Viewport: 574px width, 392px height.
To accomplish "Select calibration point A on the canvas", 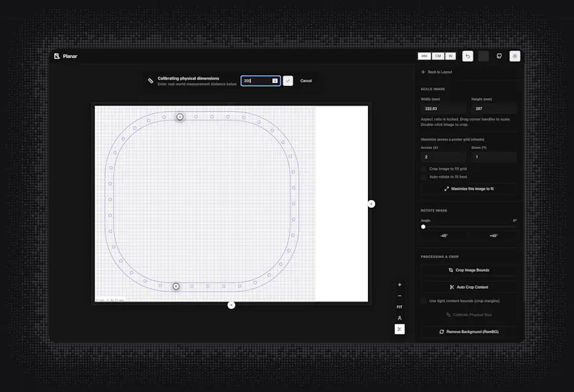I will [x=180, y=117].
